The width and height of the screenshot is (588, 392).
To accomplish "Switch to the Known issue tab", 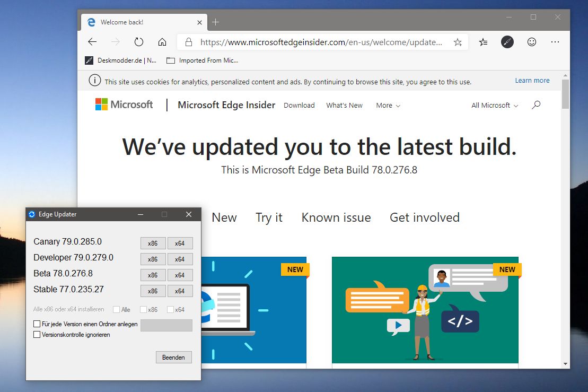I will [x=336, y=217].
